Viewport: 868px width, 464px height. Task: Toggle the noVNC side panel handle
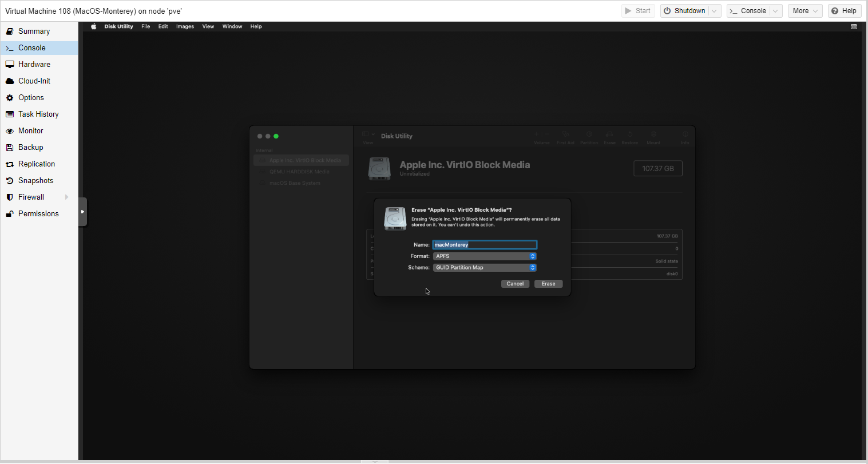pos(82,212)
